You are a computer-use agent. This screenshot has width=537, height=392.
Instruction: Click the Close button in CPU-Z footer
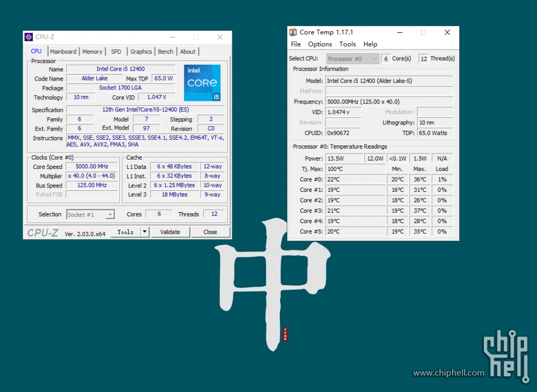(x=210, y=232)
